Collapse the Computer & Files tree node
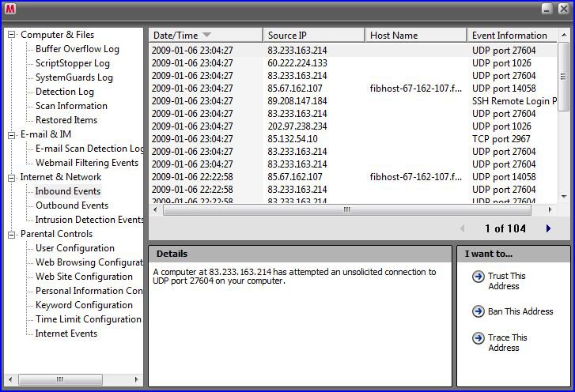575x392 pixels. coord(12,35)
